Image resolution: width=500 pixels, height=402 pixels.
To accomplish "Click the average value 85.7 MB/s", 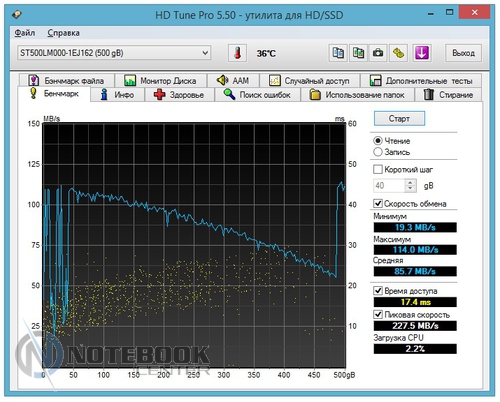I will tap(415, 271).
